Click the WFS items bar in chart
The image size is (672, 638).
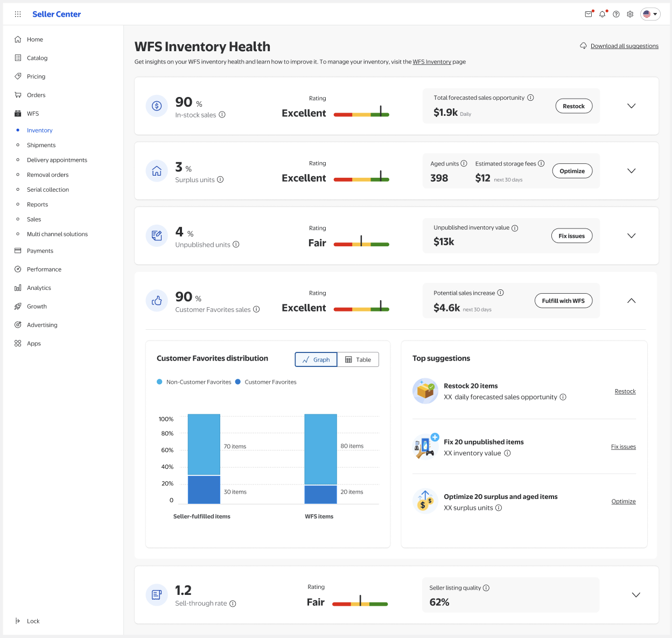(x=320, y=458)
